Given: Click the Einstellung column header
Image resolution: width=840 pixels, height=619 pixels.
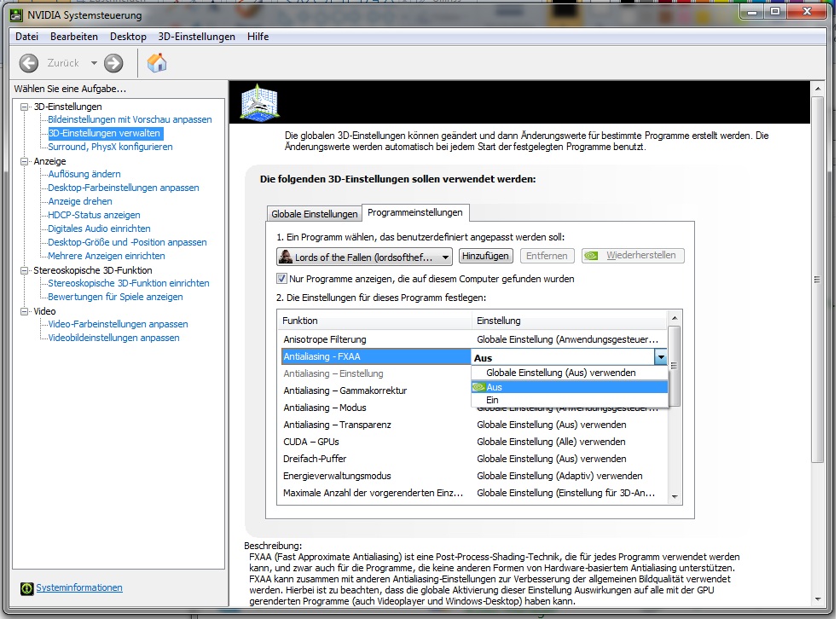Looking at the screenshot, I should pyautogui.click(x=570, y=321).
